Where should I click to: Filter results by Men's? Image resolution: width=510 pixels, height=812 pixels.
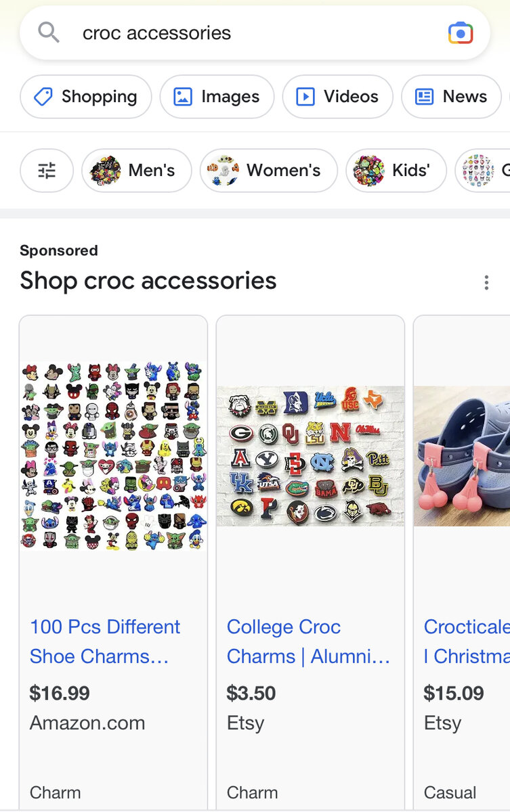(137, 171)
